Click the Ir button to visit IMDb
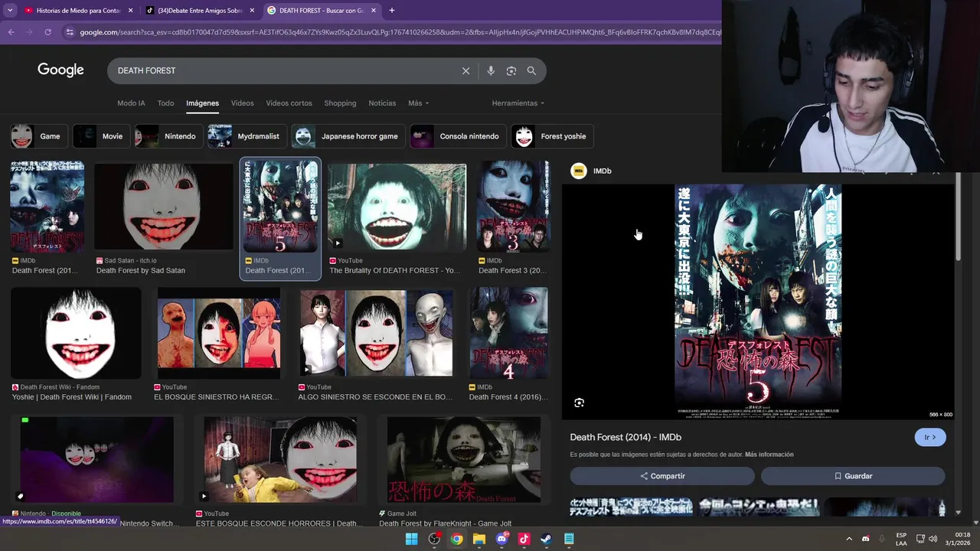Viewport: 980px width, 551px height. point(929,437)
